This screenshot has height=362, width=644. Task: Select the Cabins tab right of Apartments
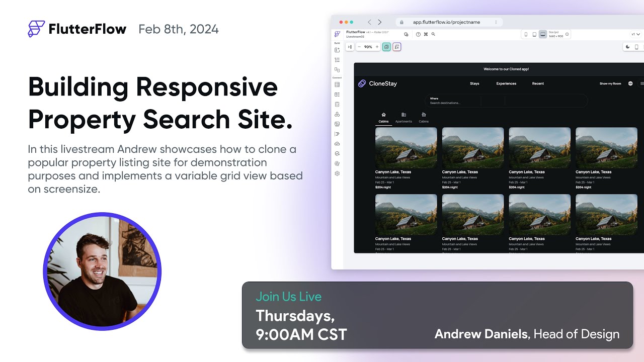point(424,118)
